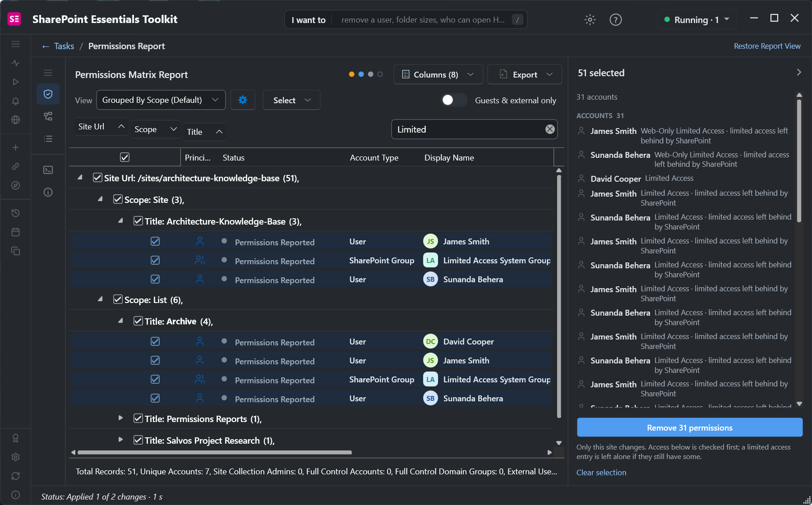Uncheck the Title: Salvos Project Research checkbox
Image resolution: width=812 pixels, height=505 pixels.
(x=138, y=440)
